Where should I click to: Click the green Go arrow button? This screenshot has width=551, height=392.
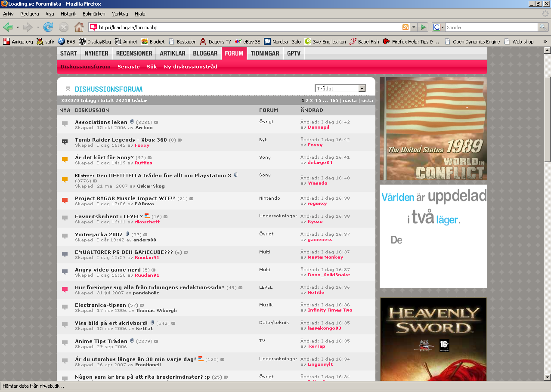point(423,27)
